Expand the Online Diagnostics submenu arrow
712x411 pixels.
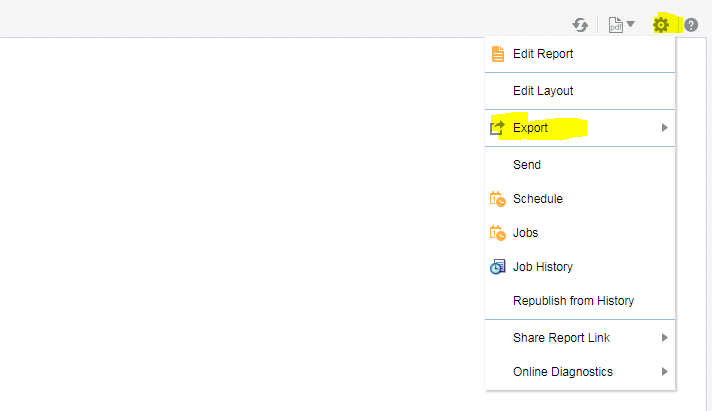click(665, 372)
